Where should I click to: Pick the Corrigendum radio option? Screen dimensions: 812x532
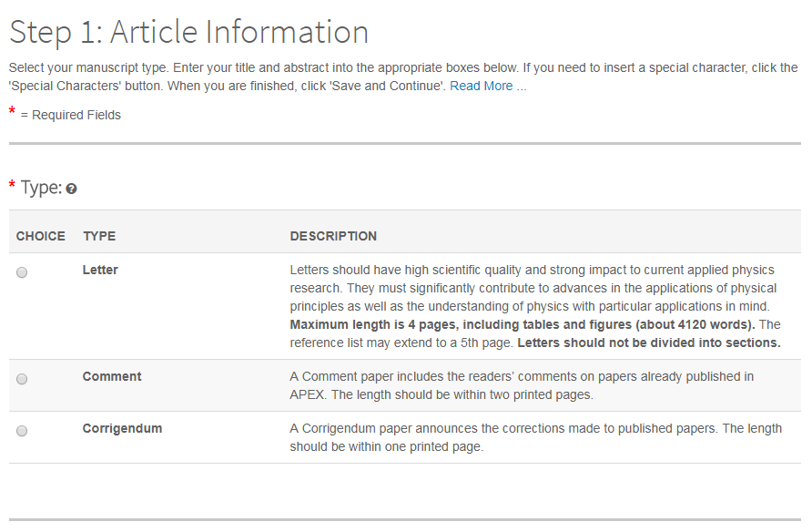point(22,431)
